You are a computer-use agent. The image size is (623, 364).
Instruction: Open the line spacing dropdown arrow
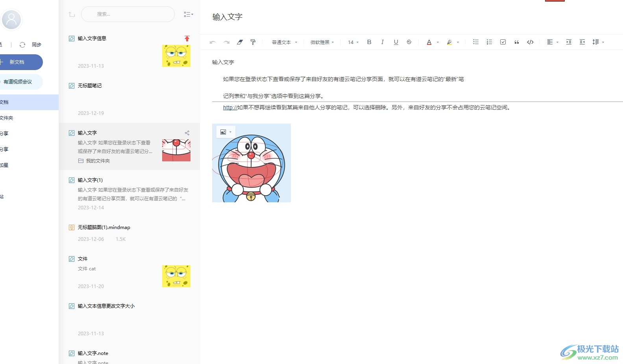click(603, 42)
